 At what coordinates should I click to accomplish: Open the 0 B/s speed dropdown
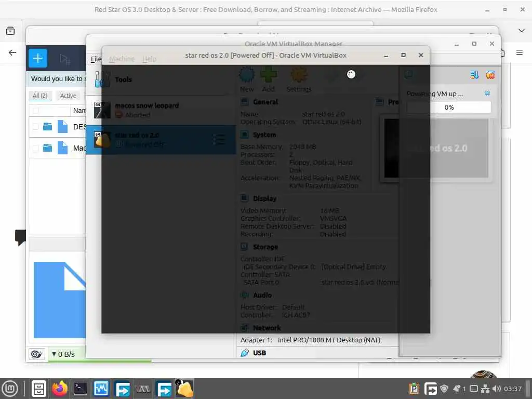tap(63, 354)
